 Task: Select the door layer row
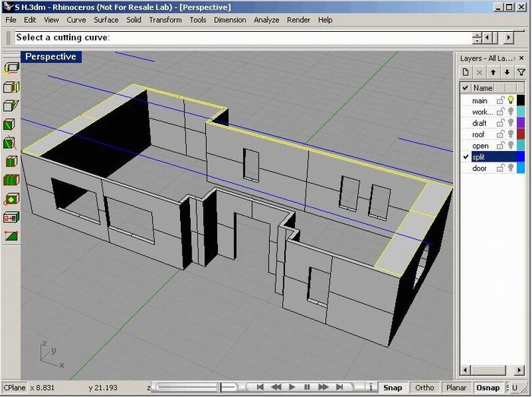point(480,169)
